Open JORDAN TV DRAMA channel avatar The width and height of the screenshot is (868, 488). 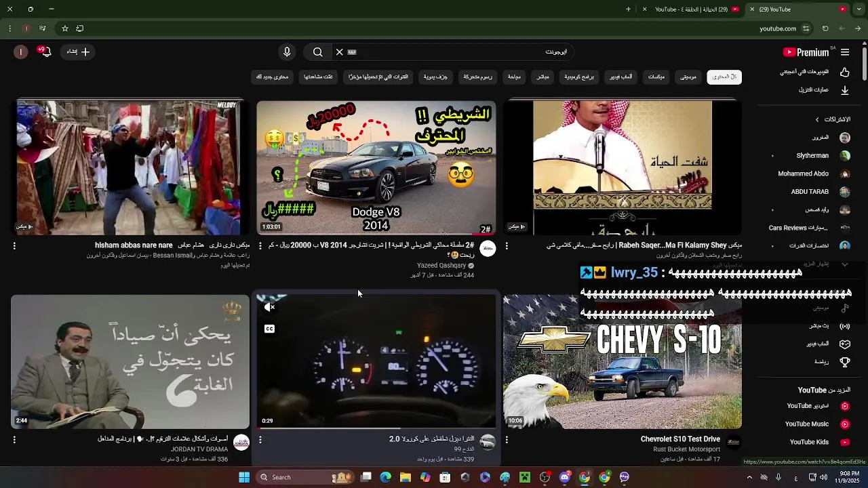(x=241, y=443)
